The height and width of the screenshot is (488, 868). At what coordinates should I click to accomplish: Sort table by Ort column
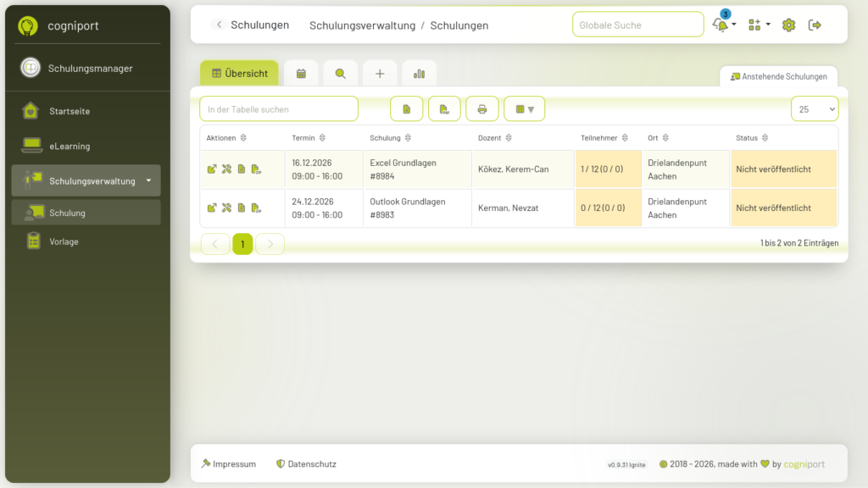(x=658, y=138)
